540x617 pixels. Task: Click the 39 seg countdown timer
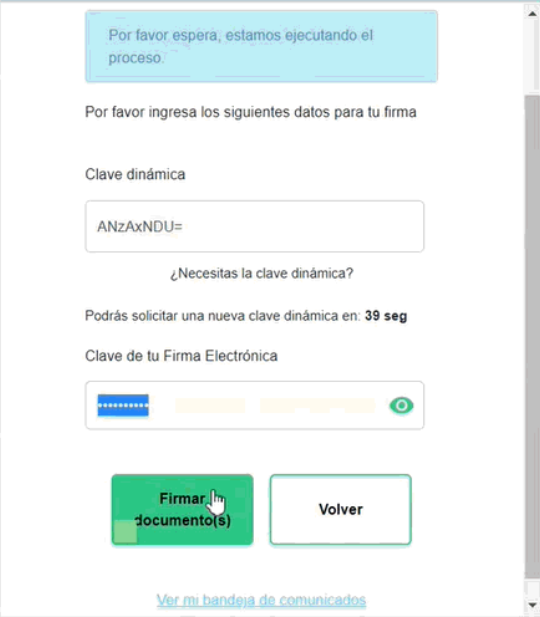(386, 316)
